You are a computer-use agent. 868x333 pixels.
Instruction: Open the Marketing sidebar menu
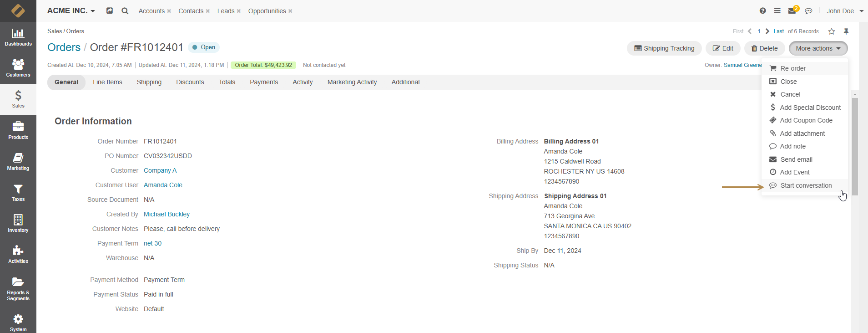coord(18,162)
